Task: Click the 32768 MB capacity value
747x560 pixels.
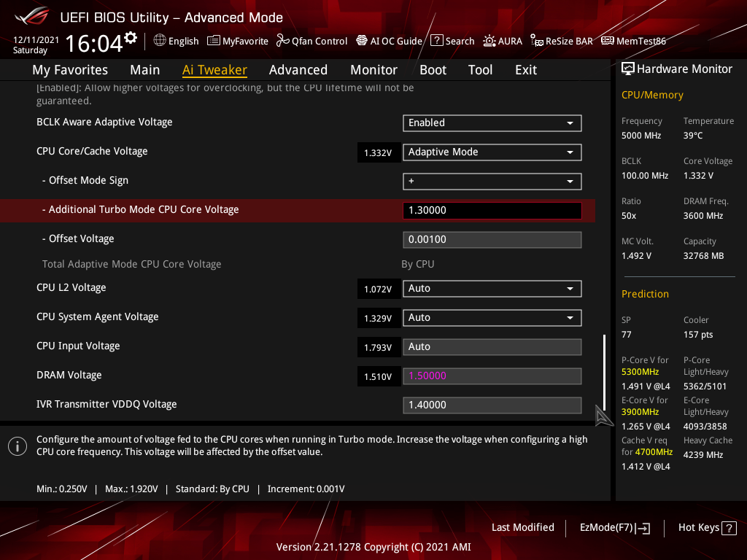Action: 704,256
